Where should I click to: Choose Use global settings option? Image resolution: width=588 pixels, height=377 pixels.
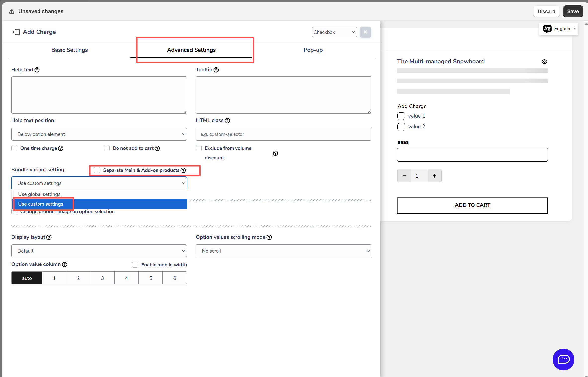(39, 194)
